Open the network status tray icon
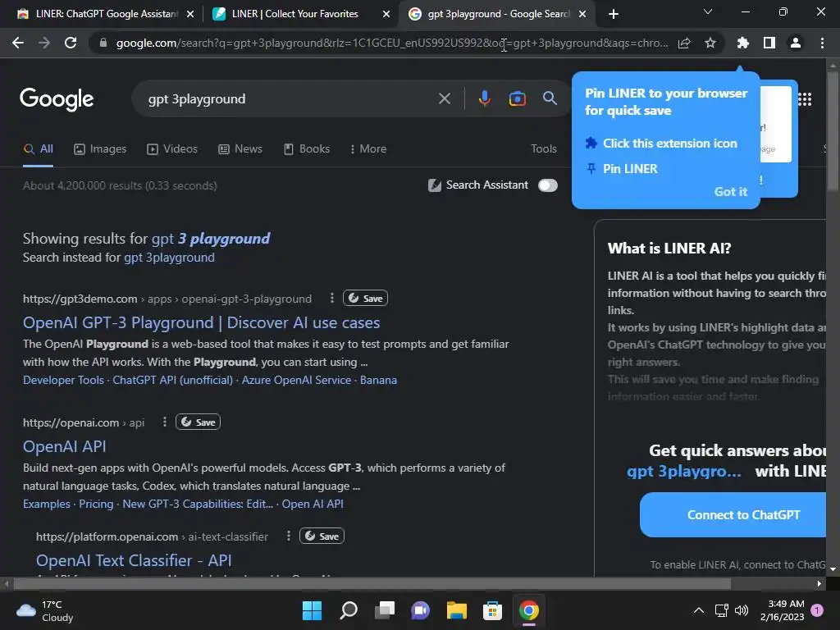 pyautogui.click(x=722, y=610)
